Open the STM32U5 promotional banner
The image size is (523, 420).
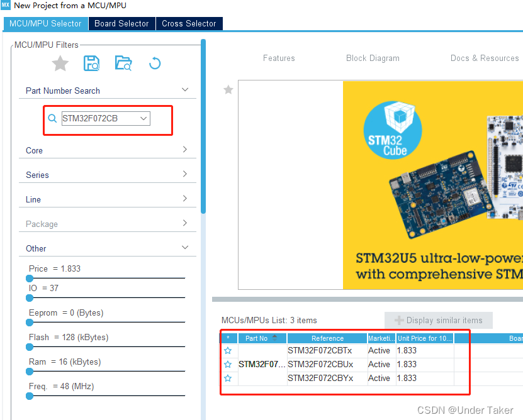pyautogui.click(x=433, y=185)
